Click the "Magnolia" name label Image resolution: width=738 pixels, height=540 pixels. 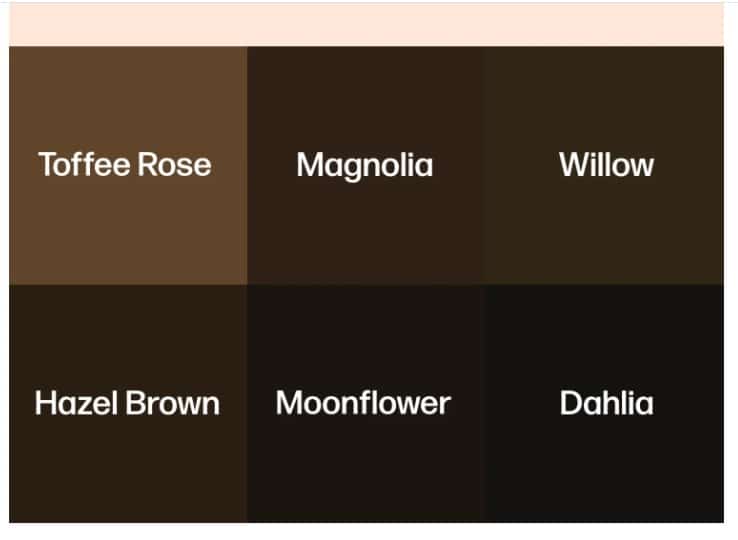tap(365, 165)
